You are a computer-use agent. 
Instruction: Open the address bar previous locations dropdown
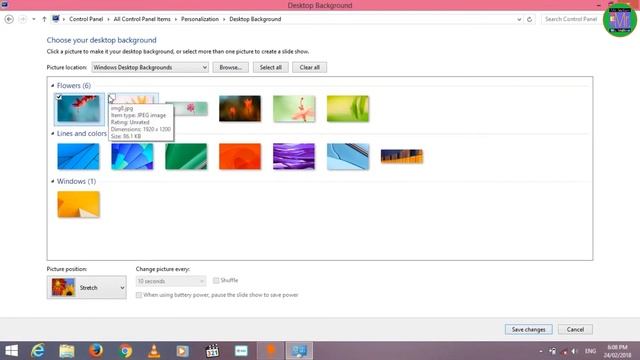tap(519, 19)
